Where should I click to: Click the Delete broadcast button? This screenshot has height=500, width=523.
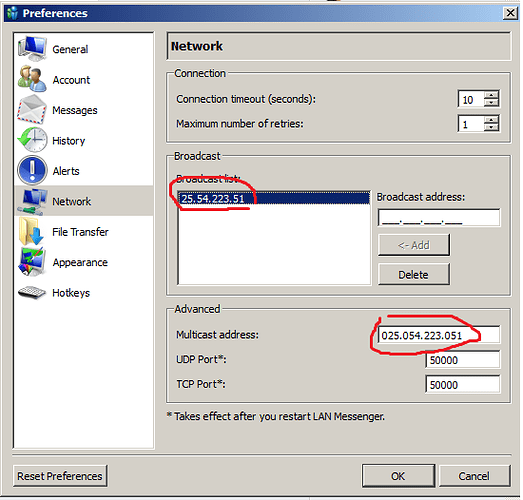(x=414, y=275)
